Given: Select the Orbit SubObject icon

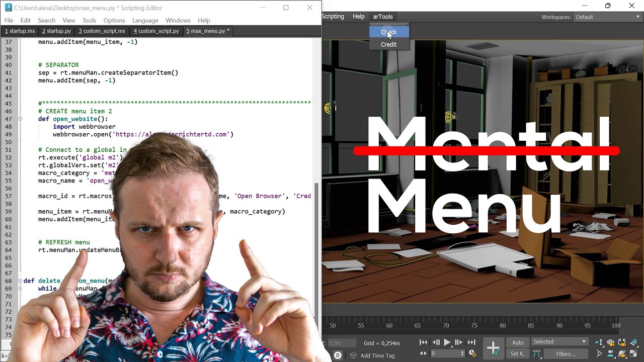Looking at the screenshot, I should click(622, 354).
